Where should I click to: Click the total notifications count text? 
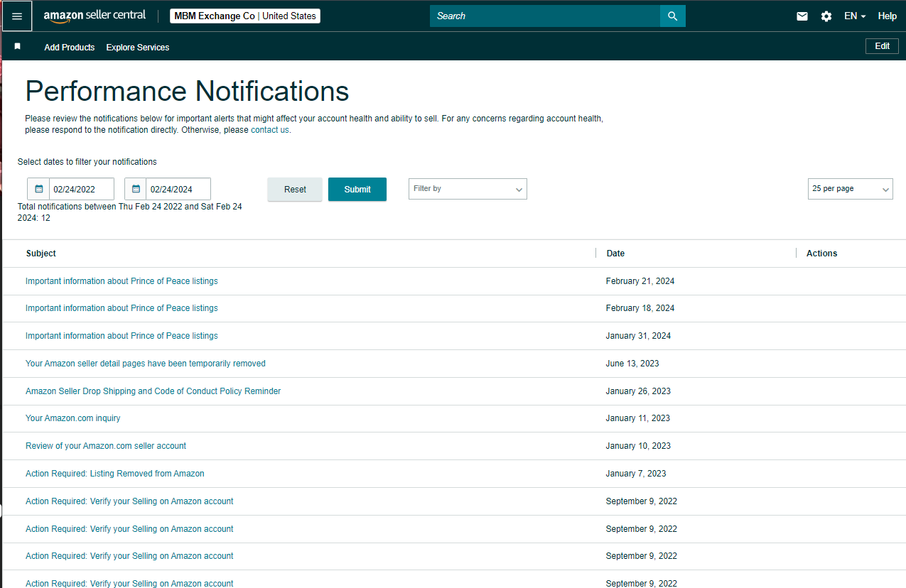pos(130,212)
